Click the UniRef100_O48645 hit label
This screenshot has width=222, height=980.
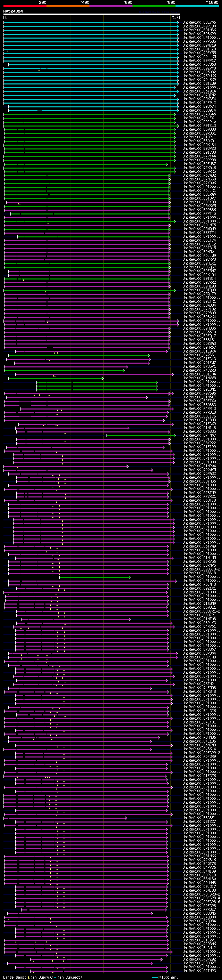pos(199,114)
